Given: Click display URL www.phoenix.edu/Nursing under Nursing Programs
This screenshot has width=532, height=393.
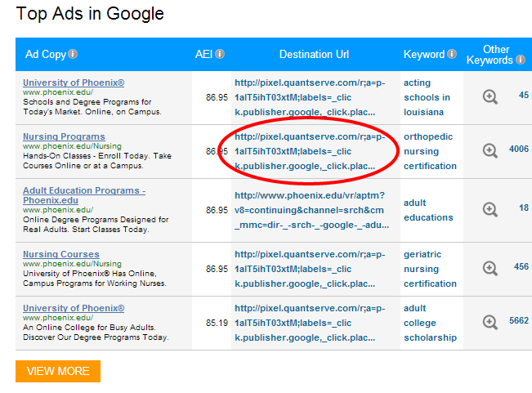Looking at the screenshot, I should click(x=72, y=146).
